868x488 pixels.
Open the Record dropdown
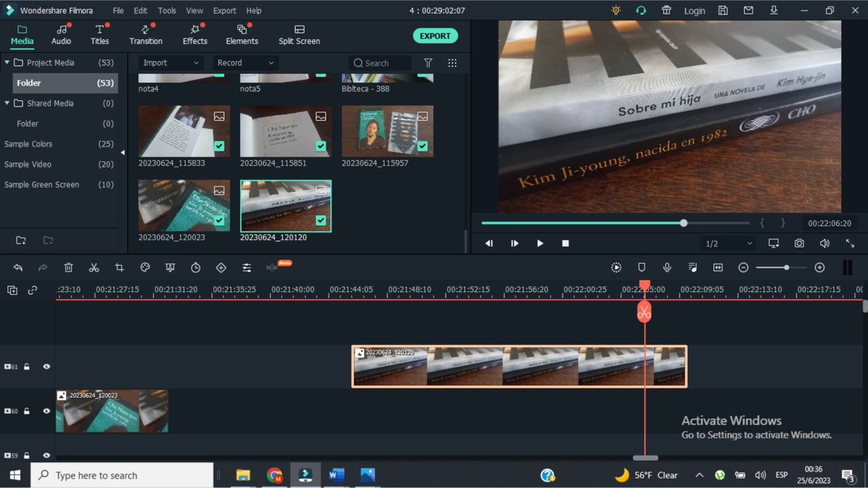click(246, 63)
